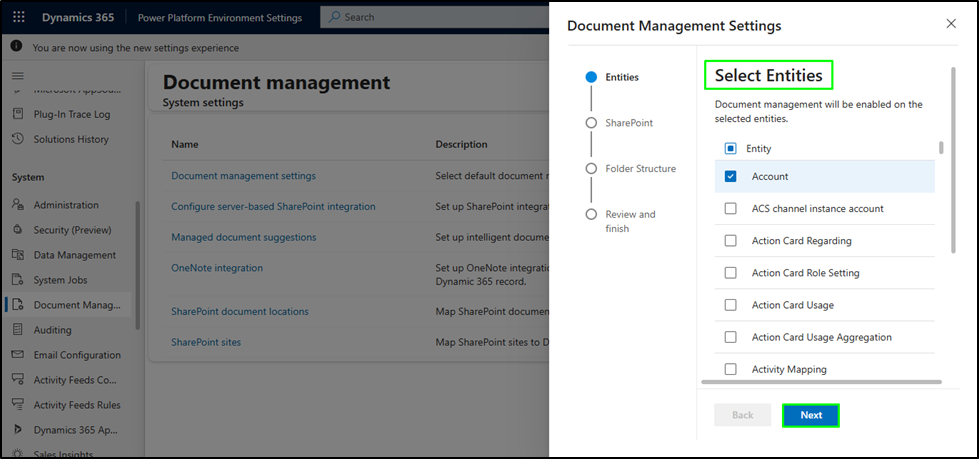
Task: Click the Activity Feeds Configuration icon
Action: (18, 380)
